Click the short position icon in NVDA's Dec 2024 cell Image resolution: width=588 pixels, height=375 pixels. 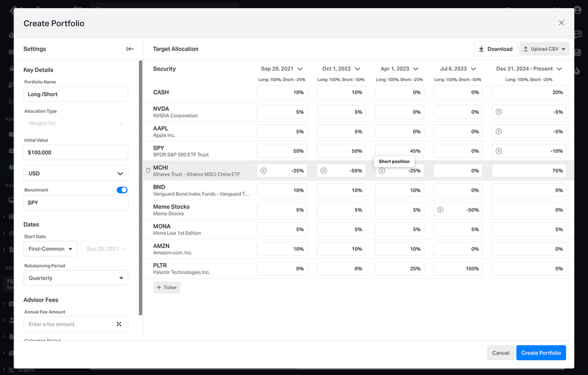[499, 112]
